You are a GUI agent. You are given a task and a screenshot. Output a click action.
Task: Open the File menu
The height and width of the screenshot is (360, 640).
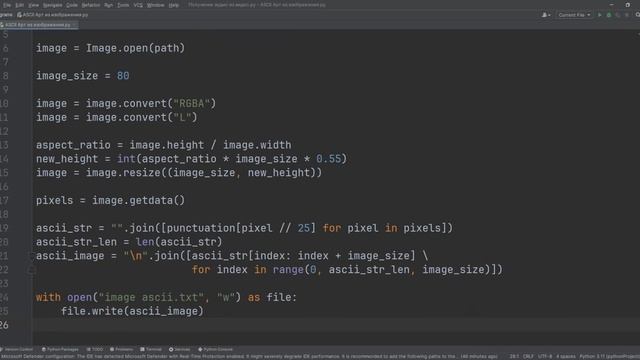tap(7, 5)
